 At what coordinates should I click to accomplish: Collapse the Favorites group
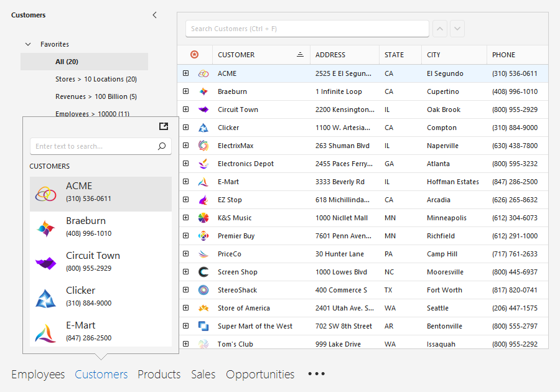28,44
